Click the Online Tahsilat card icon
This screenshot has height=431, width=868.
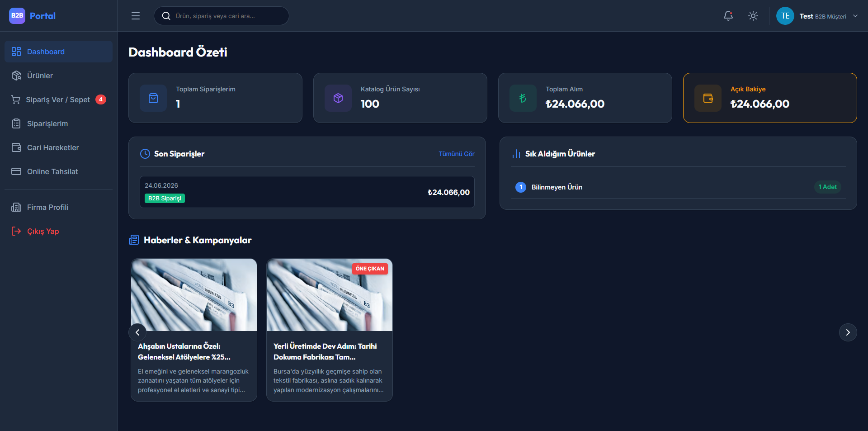tap(16, 171)
